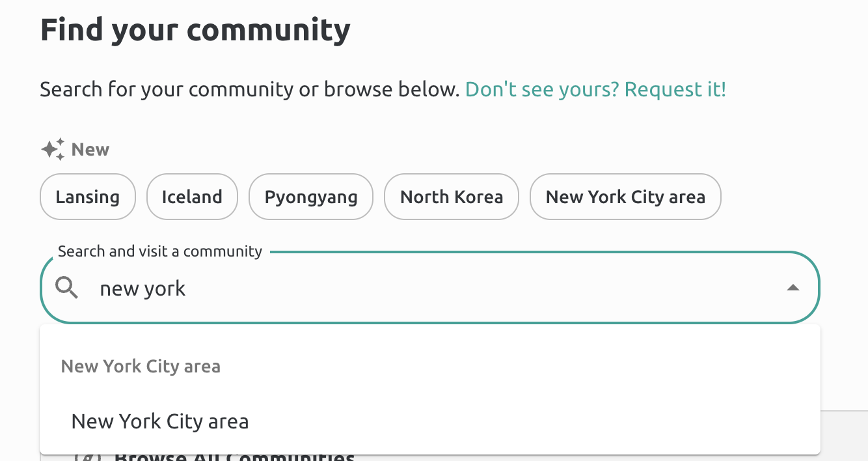Click the New label above the chips
The image size is (868, 461).
click(90, 149)
